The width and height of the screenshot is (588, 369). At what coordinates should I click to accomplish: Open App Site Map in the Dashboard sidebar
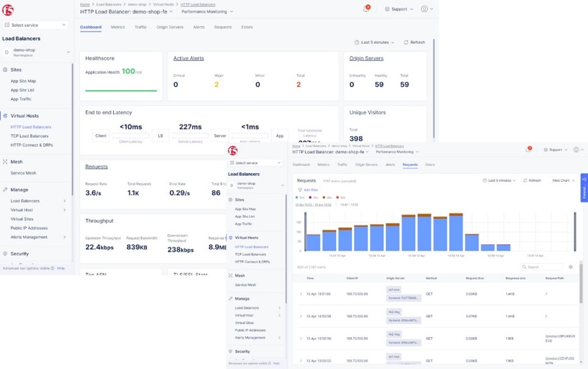click(23, 81)
